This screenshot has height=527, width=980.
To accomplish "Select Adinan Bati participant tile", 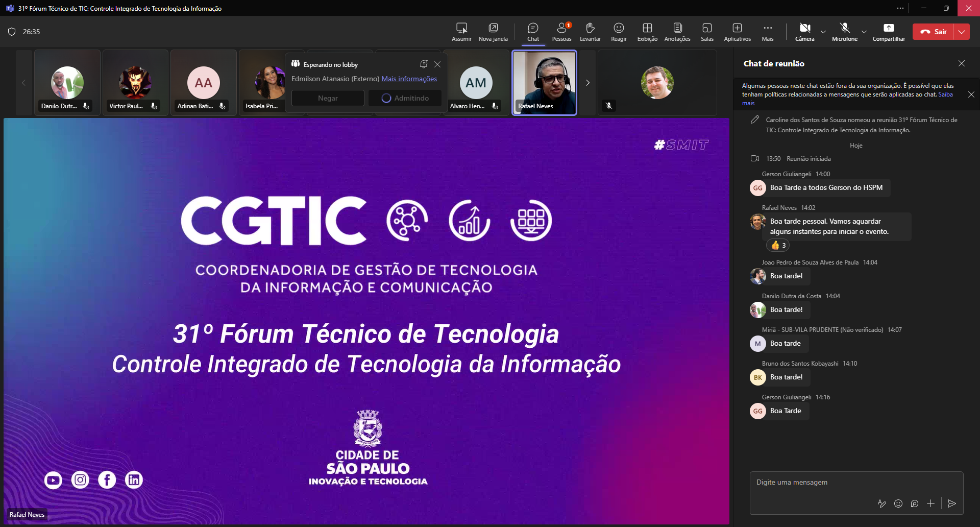I will tap(203, 83).
